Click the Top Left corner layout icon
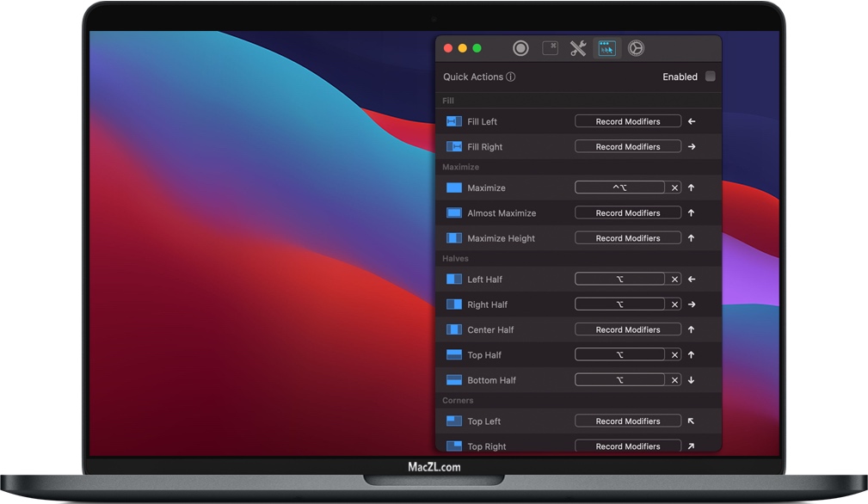The height and width of the screenshot is (504, 868). click(452, 421)
